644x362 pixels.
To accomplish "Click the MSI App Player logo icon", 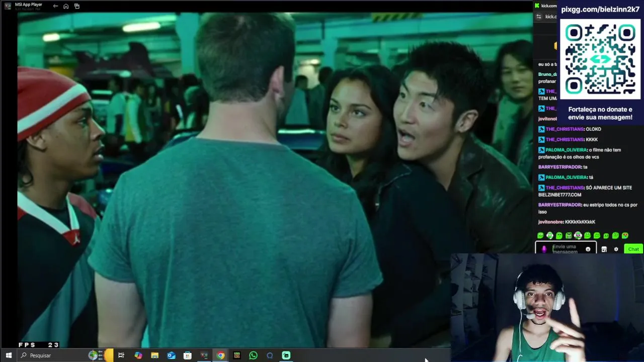I will pos(8,6).
